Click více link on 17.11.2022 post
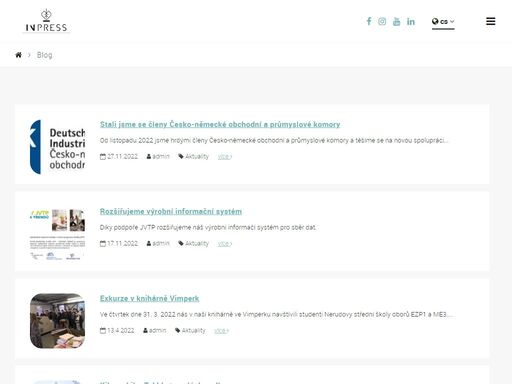The height and width of the screenshot is (384, 512). (225, 244)
